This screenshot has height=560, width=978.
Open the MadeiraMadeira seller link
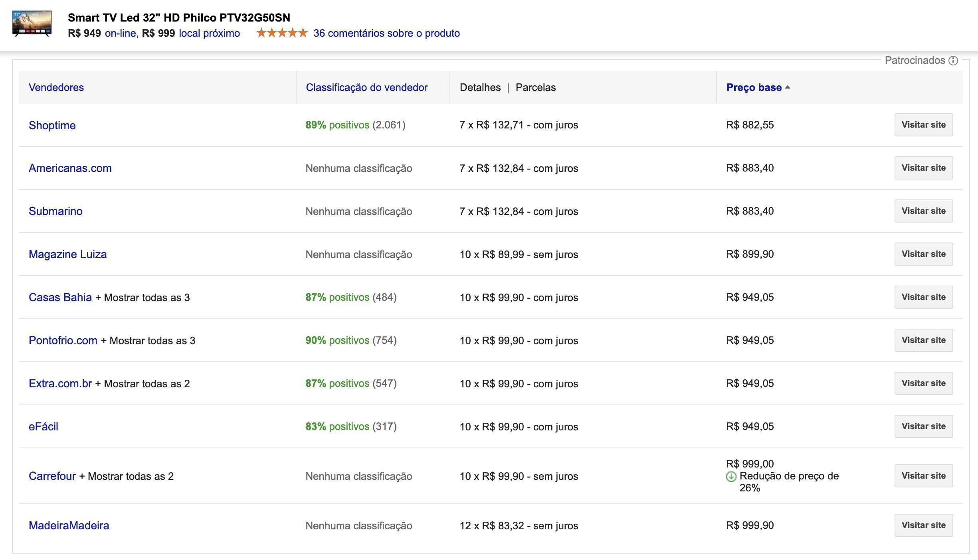69,525
